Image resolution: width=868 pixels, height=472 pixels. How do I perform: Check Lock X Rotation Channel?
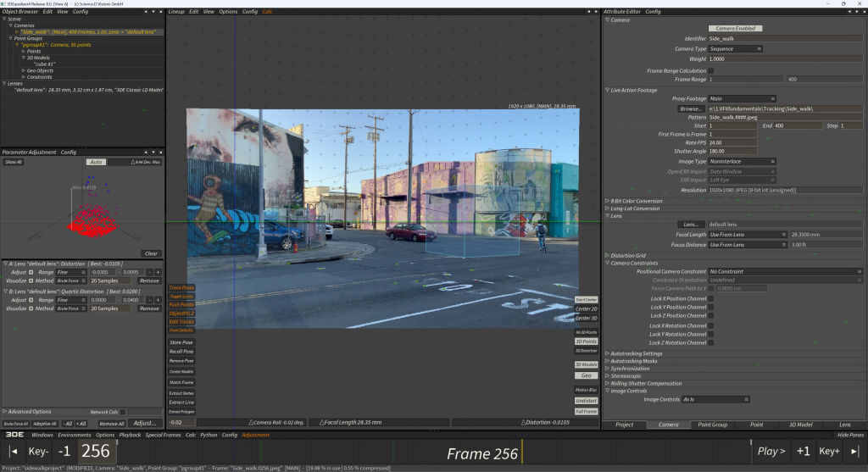coord(711,326)
